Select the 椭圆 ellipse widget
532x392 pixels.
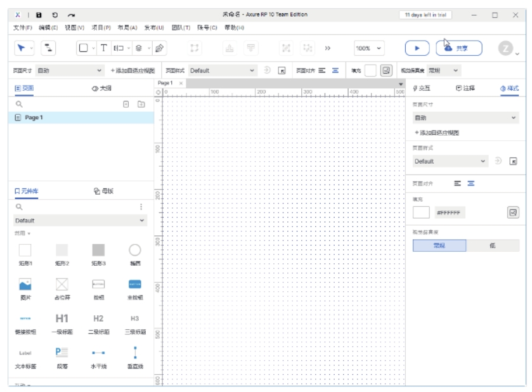click(134, 250)
